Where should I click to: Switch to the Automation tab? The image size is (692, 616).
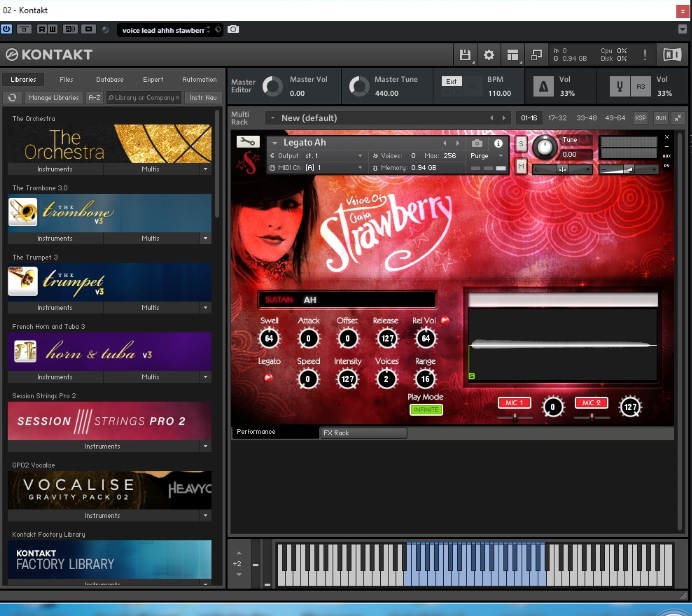pyautogui.click(x=199, y=79)
